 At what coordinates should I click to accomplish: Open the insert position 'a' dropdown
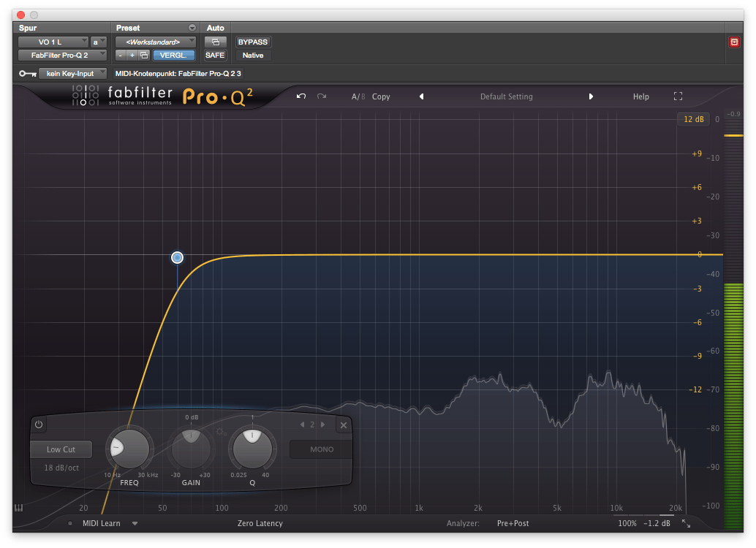pos(99,42)
